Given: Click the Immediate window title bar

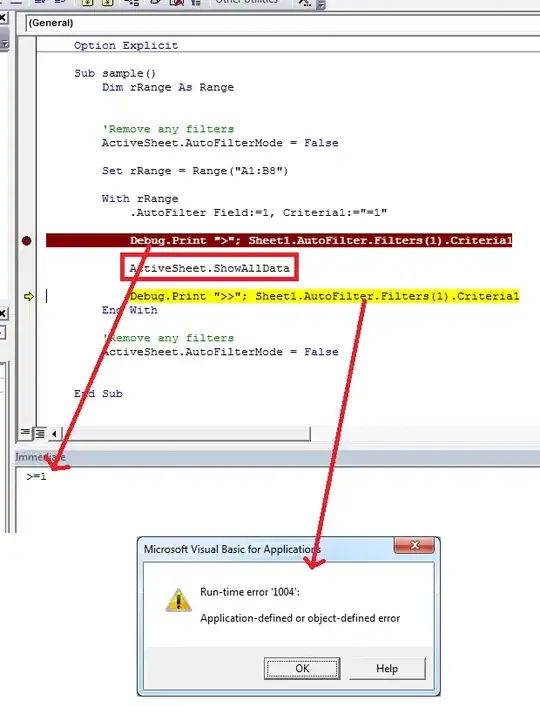Looking at the screenshot, I should (x=278, y=457).
